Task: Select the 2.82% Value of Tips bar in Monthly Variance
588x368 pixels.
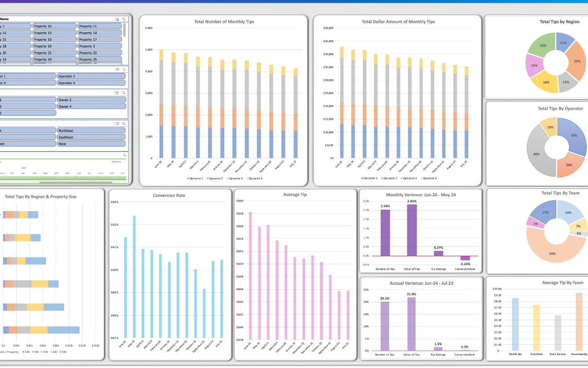Action: pos(412,230)
